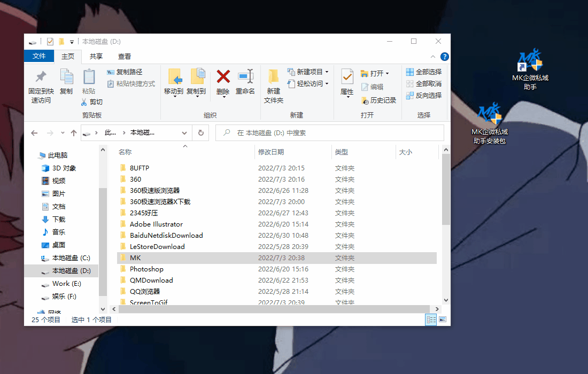Refresh the current folder
588x374 pixels.
click(x=200, y=133)
